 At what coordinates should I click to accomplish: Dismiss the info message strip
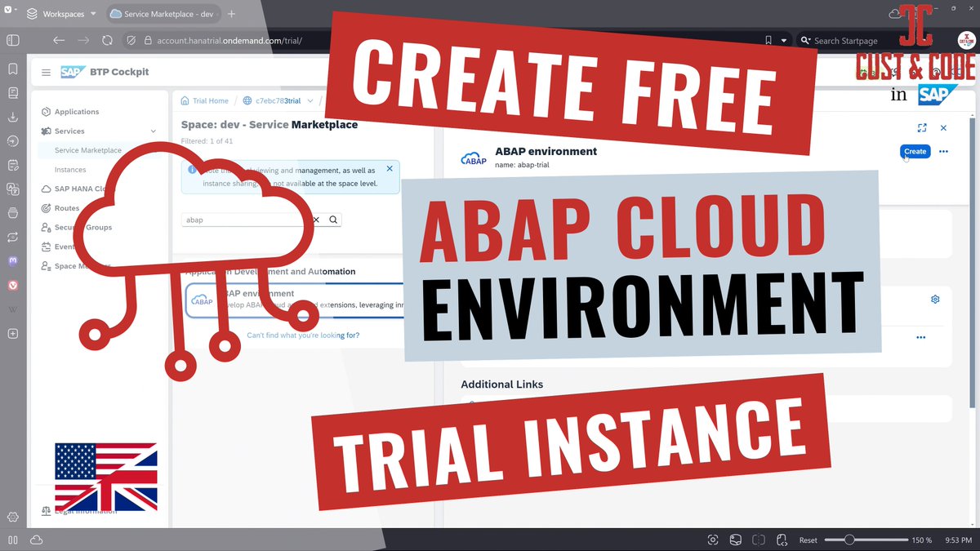click(390, 169)
